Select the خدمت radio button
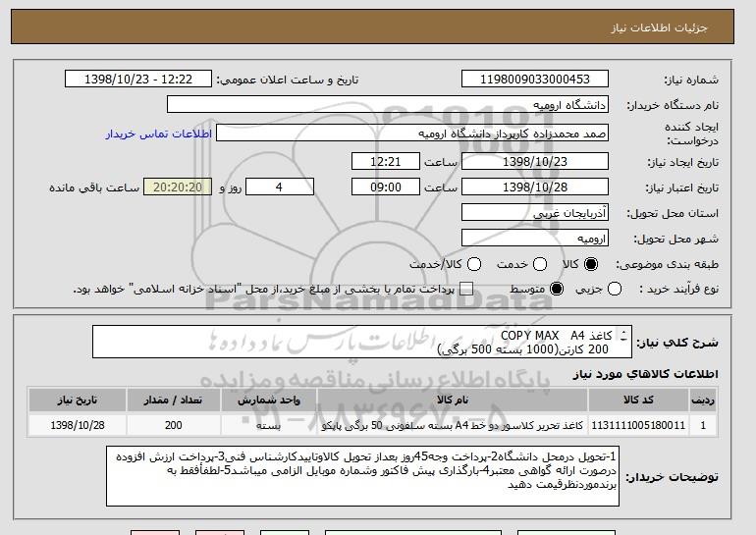Image resolution: width=756 pixels, height=535 pixels. 540,264
